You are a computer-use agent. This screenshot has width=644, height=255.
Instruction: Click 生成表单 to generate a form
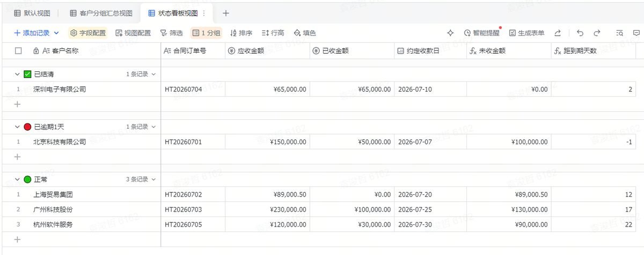tap(526, 33)
